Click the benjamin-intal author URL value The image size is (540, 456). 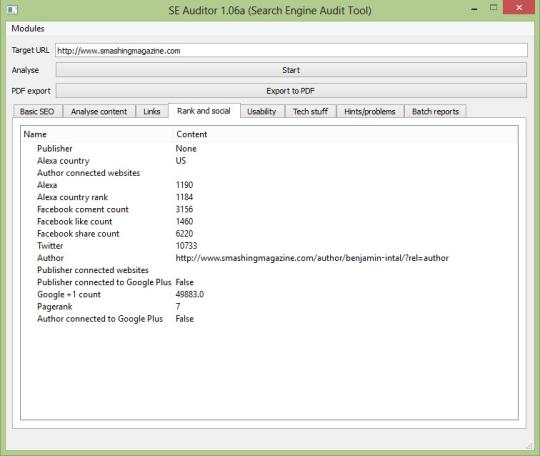[312, 258]
